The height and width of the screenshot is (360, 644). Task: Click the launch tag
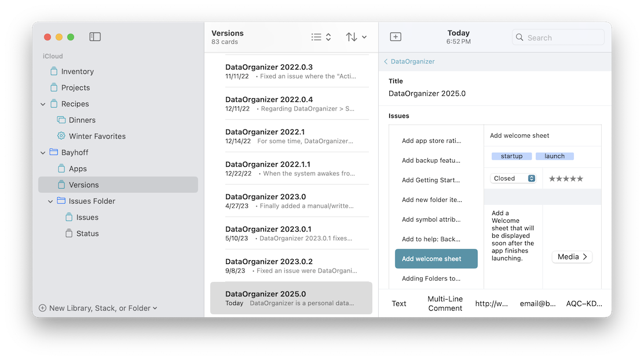pos(554,156)
